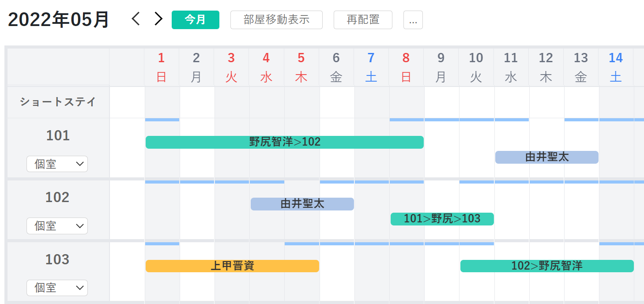Open the more options menu button
This screenshot has height=304, width=644.
coord(412,19)
